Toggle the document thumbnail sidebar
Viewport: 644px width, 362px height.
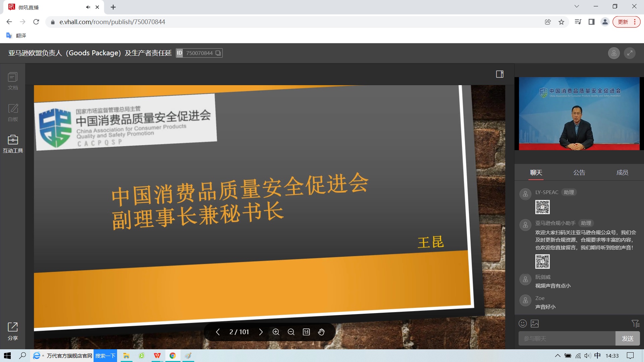point(500,74)
